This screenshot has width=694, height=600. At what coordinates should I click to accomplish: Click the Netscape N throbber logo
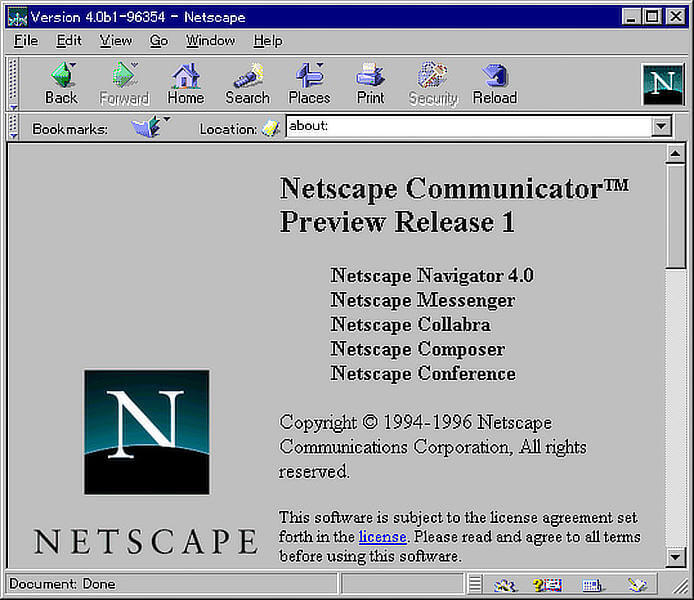click(x=662, y=84)
